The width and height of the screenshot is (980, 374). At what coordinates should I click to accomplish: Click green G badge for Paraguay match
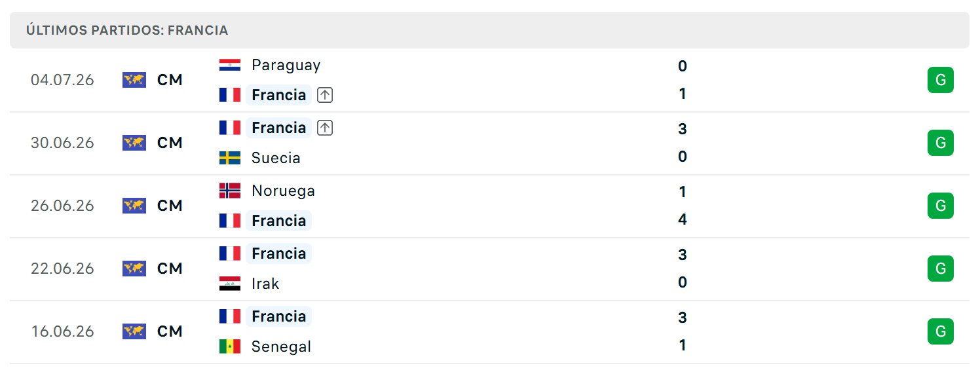pos(941,80)
